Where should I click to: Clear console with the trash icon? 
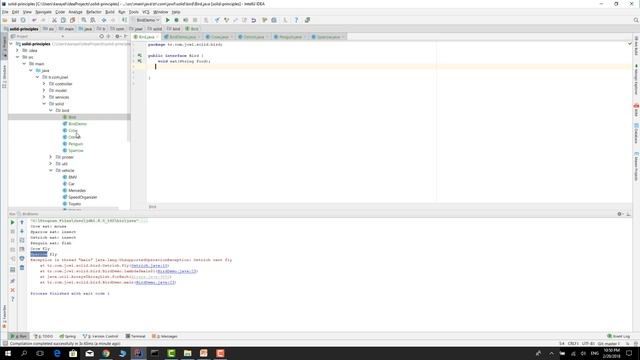coord(22,268)
